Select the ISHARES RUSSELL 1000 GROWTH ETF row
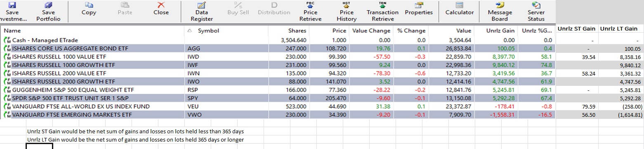Image resolution: width=644 pixels, height=149 pixels. pos(278,65)
